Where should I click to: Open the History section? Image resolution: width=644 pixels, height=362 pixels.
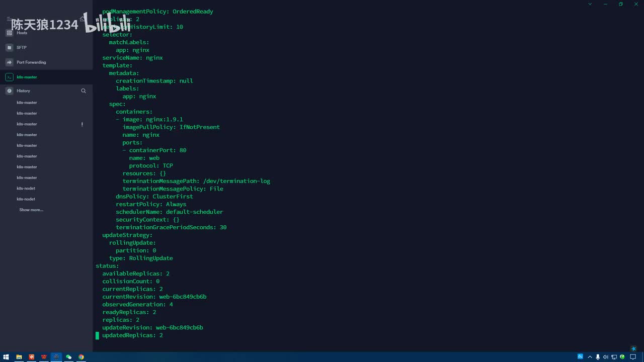23,91
